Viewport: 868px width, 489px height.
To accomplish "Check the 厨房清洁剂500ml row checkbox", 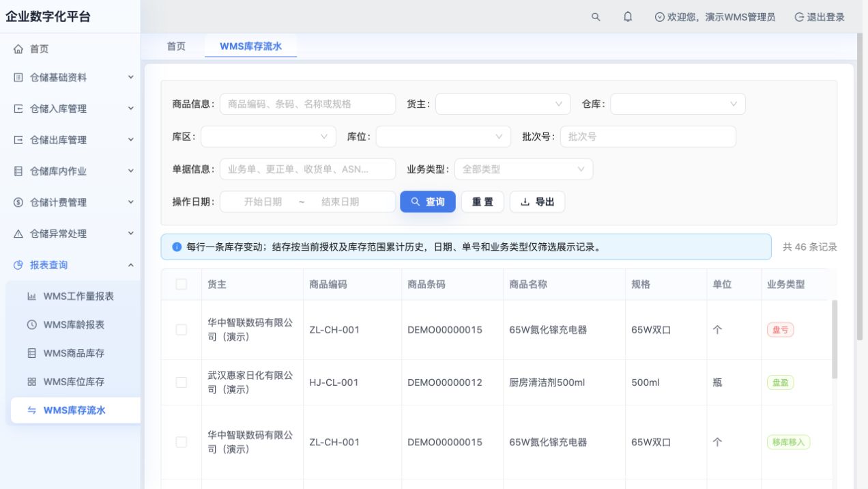I will (182, 382).
